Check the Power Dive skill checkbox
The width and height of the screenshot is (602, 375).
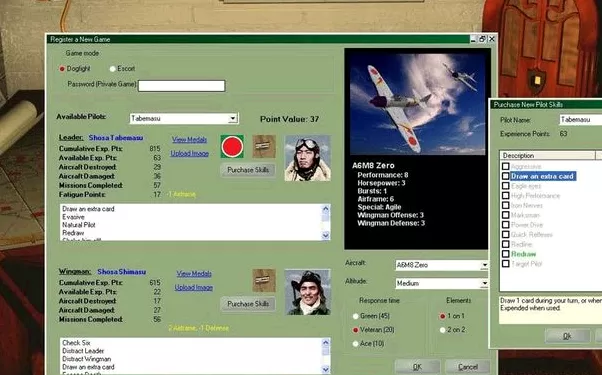(506, 225)
